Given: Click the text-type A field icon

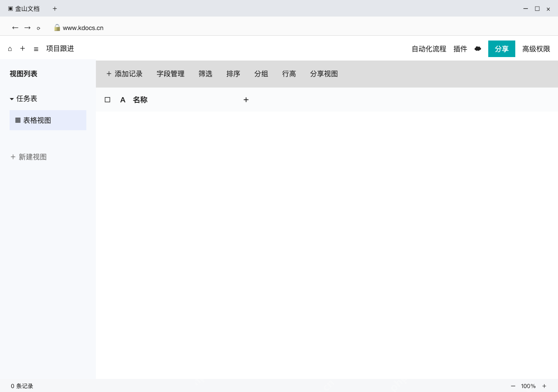Looking at the screenshot, I should coord(123,100).
